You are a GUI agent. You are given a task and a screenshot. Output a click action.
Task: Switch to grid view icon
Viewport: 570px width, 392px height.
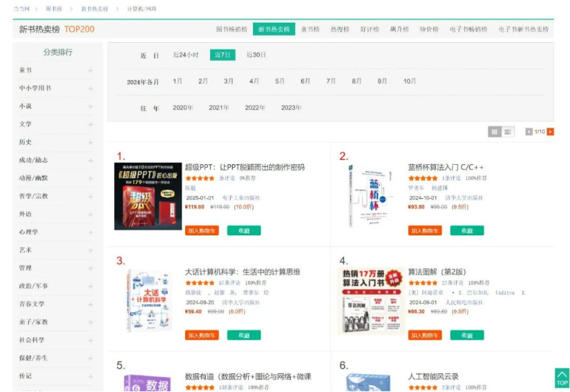click(495, 132)
